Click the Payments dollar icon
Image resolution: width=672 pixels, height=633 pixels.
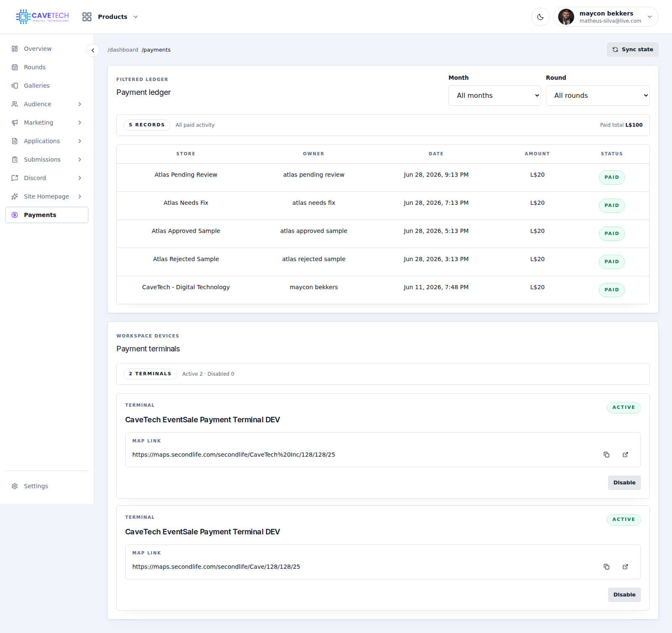(15, 215)
